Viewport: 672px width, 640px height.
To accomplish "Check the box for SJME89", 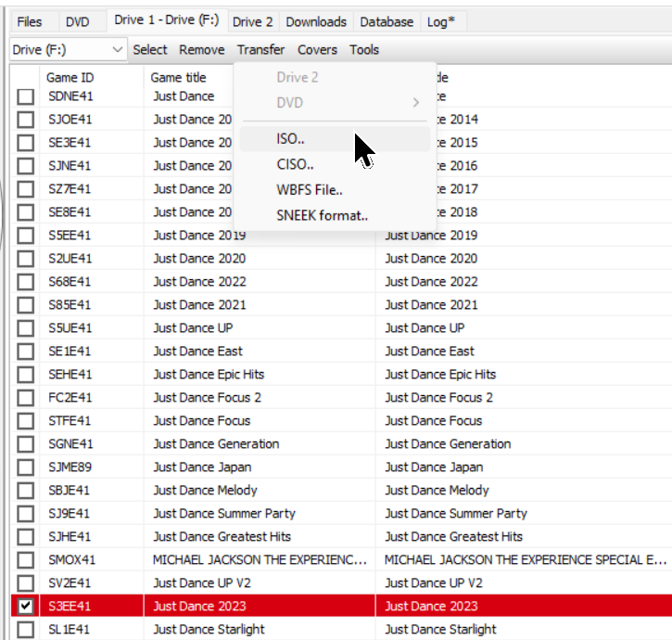I will click(26, 467).
